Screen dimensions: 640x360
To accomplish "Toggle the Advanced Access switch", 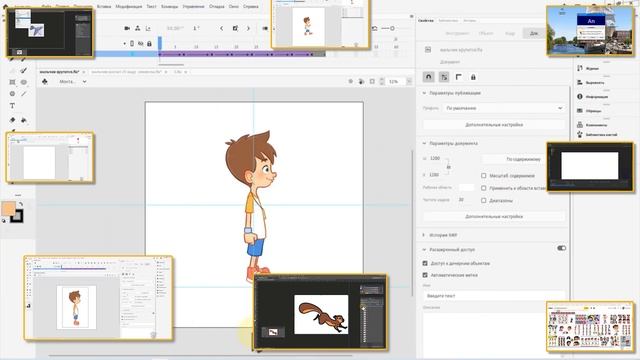I will click(x=562, y=248).
